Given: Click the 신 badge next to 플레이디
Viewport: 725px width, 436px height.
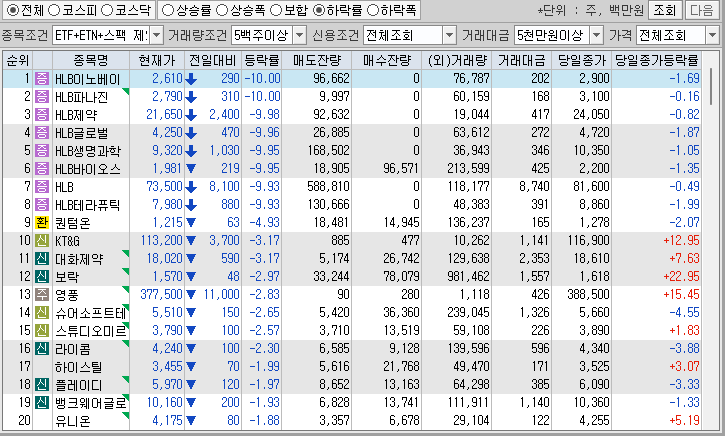Looking at the screenshot, I should tap(42, 385).
